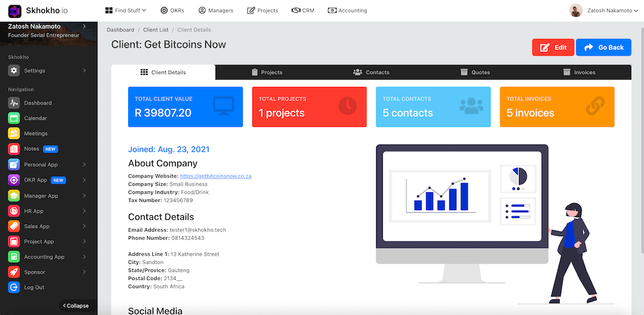Click the Sales App tag icon

click(x=14, y=226)
